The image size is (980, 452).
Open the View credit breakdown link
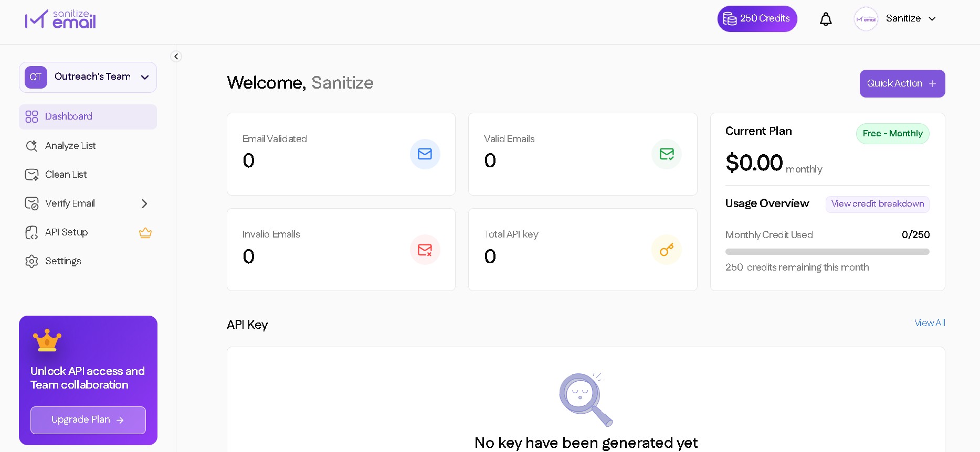(x=877, y=204)
